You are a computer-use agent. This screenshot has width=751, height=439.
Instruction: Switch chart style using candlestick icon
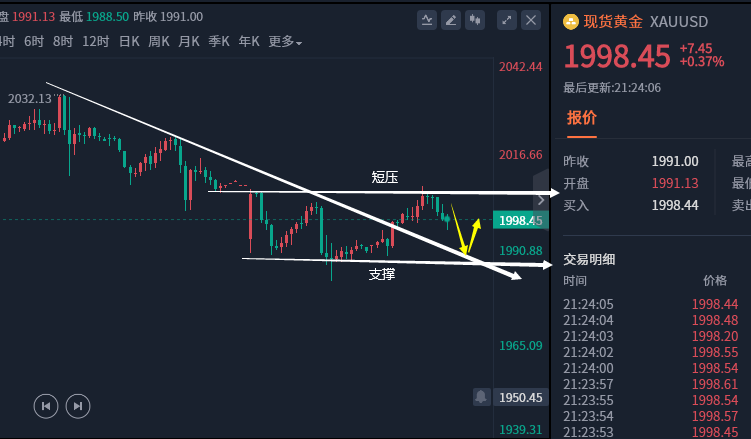[475, 19]
